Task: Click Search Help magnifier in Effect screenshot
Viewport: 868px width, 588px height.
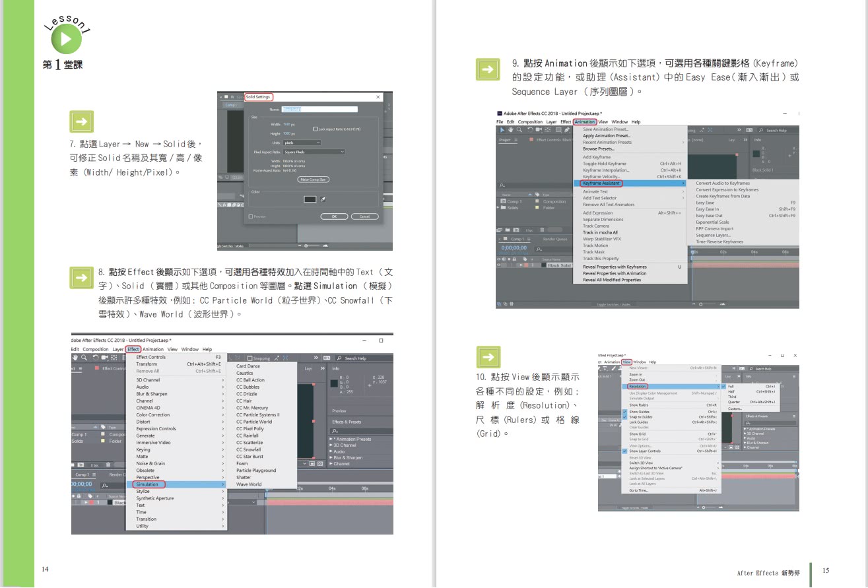Action: (339, 358)
